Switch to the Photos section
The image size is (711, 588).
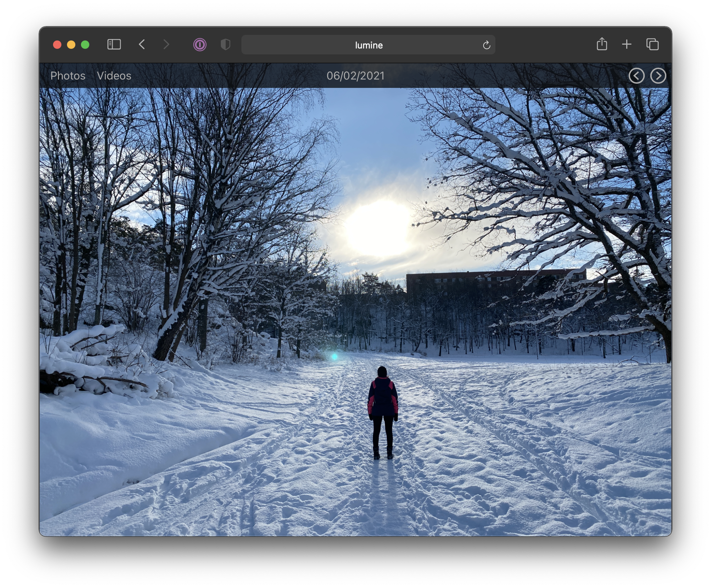(x=68, y=76)
